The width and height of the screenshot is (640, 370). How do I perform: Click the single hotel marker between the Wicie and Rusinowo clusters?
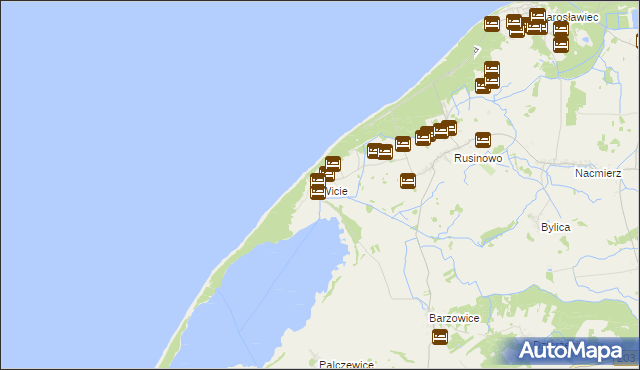click(403, 144)
